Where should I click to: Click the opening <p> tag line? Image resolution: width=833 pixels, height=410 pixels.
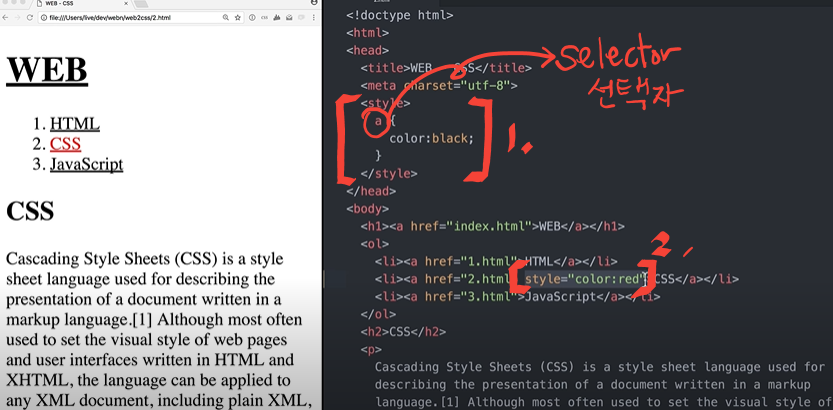pos(371,349)
